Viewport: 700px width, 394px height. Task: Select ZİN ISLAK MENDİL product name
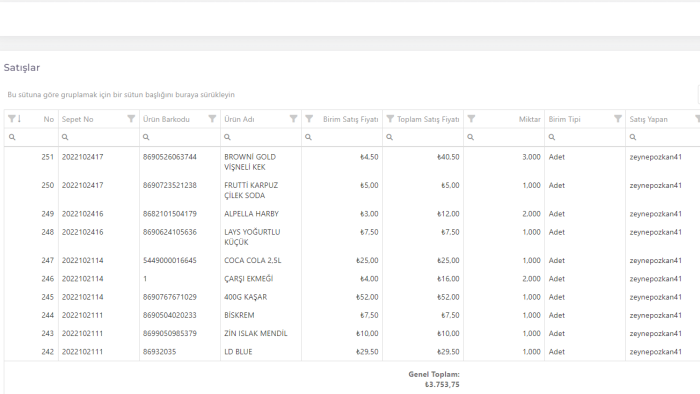click(256, 333)
